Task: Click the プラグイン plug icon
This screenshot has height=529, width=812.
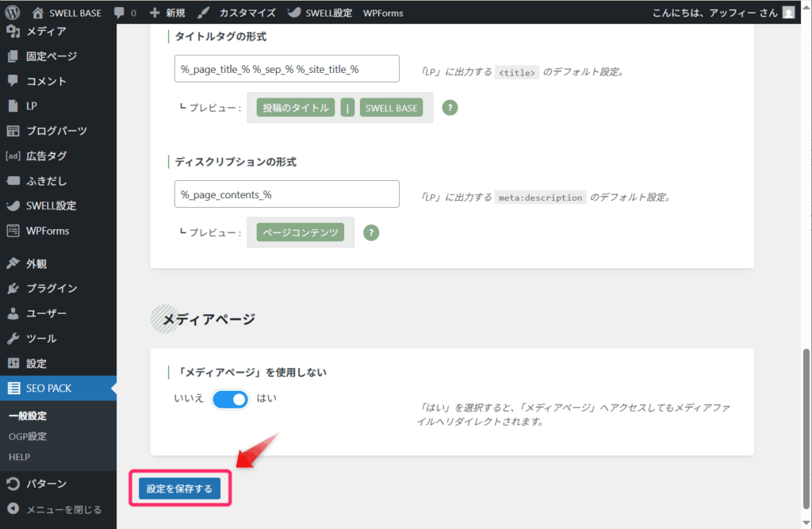Action: click(x=13, y=288)
